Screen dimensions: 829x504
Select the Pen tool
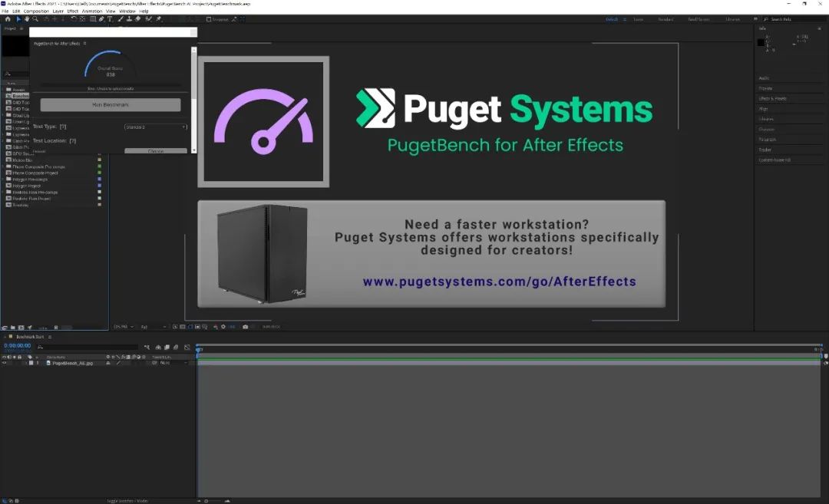(101, 19)
